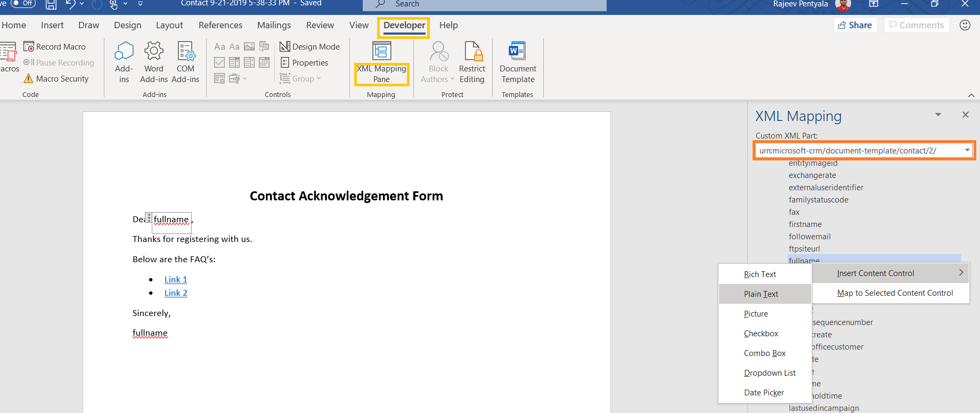The width and height of the screenshot is (980, 413).
Task: Follow the Link 1 hyperlink
Action: pos(176,280)
